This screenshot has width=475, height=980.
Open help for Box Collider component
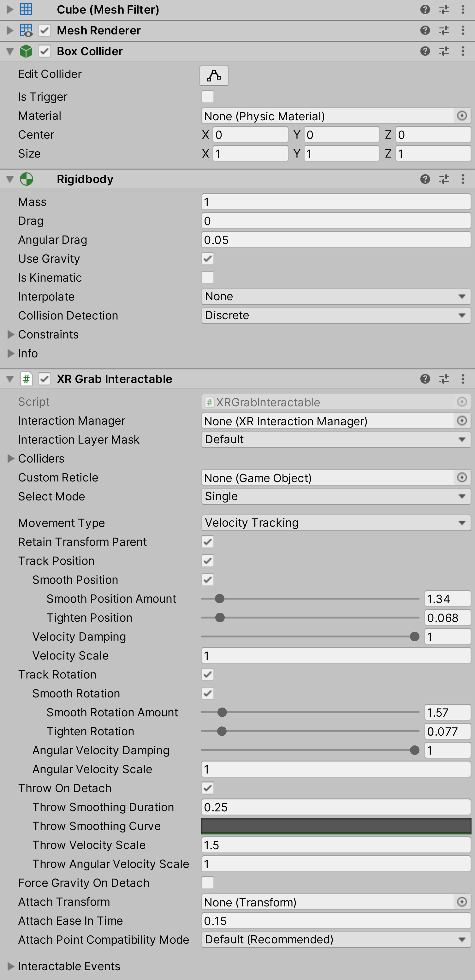click(425, 51)
